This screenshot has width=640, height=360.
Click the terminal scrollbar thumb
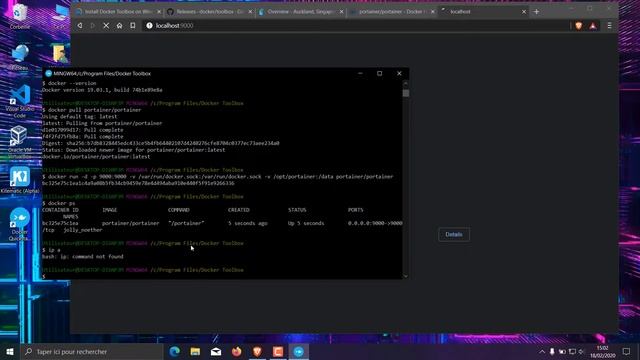coord(405,93)
